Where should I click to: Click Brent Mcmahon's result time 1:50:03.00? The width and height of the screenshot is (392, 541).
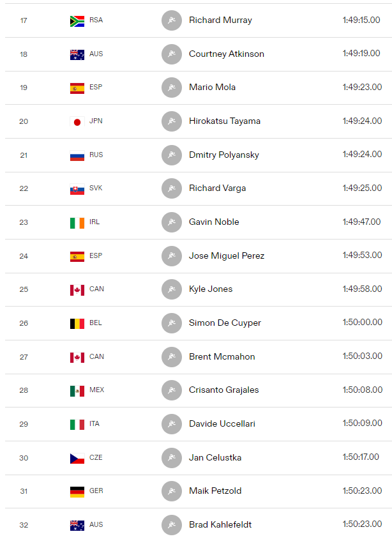362,356
